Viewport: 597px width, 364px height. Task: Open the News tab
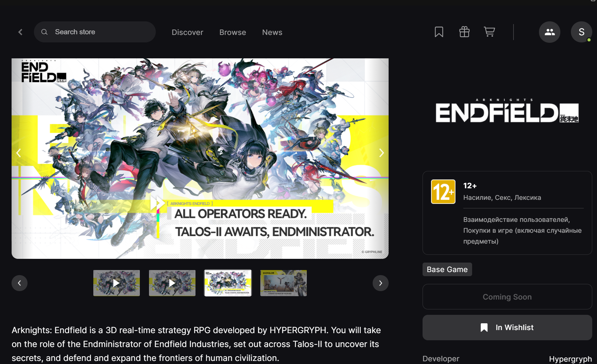tap(272, 32)
